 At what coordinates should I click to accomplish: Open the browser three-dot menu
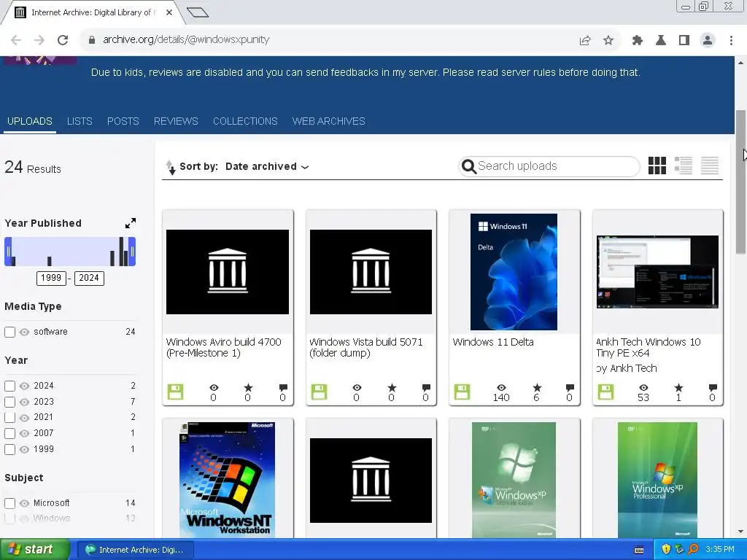pyautogui.click(x=731, y=41)
